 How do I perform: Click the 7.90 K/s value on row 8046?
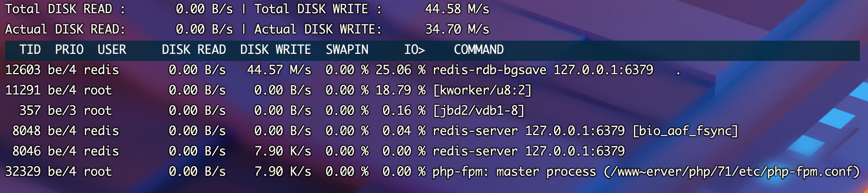[x=283, y=151]
